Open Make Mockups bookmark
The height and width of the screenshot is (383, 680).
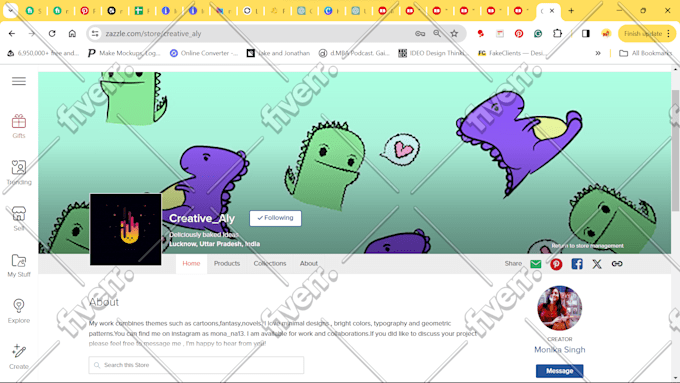[x=124, y=53]
